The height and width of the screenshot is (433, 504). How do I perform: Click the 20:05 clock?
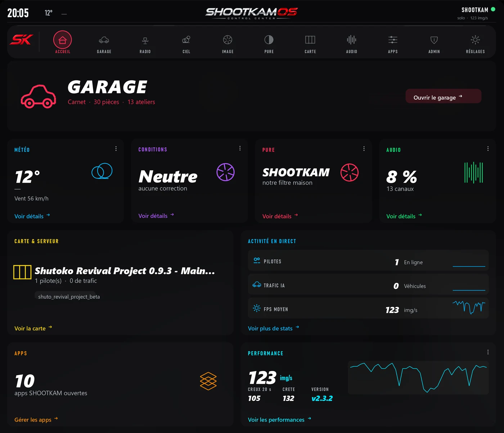tap(18, 13)
